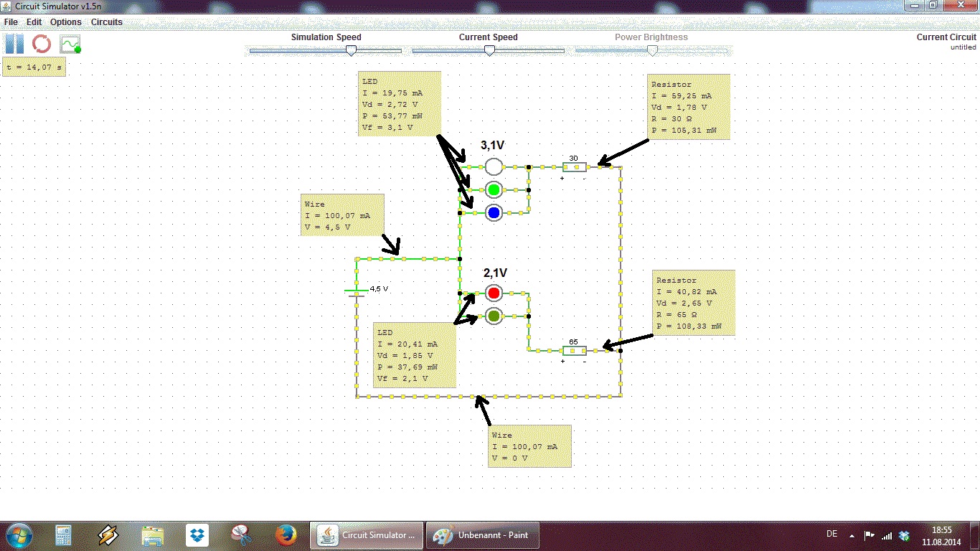980x551 pixels.
Task: Open the file explorer folder taskbar icon
Action: pos(153,535)
